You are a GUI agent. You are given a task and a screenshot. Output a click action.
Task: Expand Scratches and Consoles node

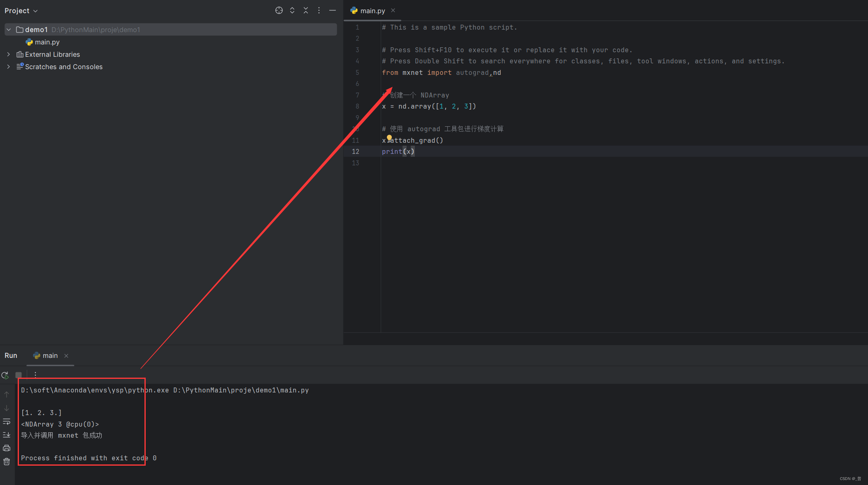9,67
